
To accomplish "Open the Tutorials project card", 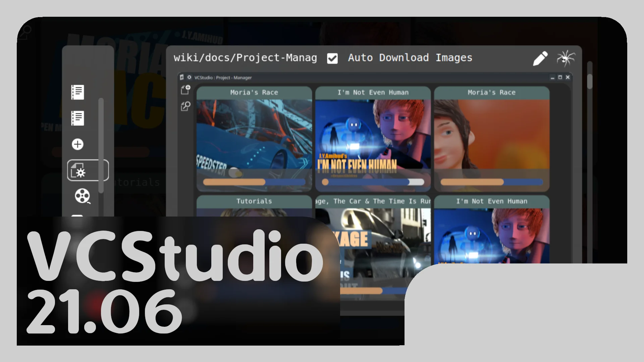I will click(x=254, y=205).
